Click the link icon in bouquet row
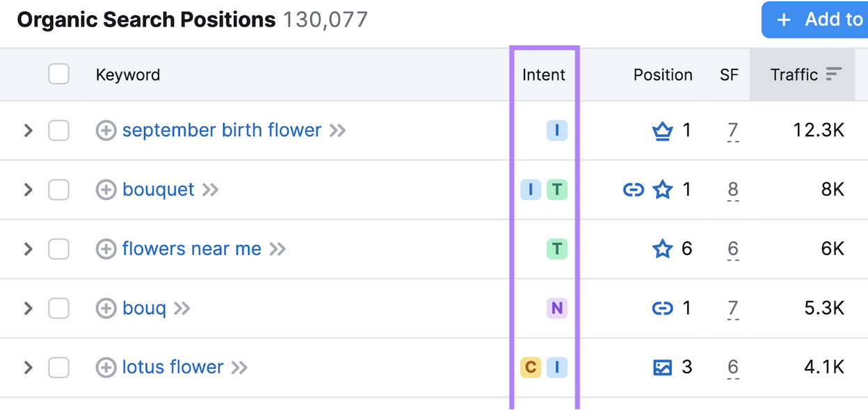This screenshot has height=410, width=868. click(x=633, y=190)
